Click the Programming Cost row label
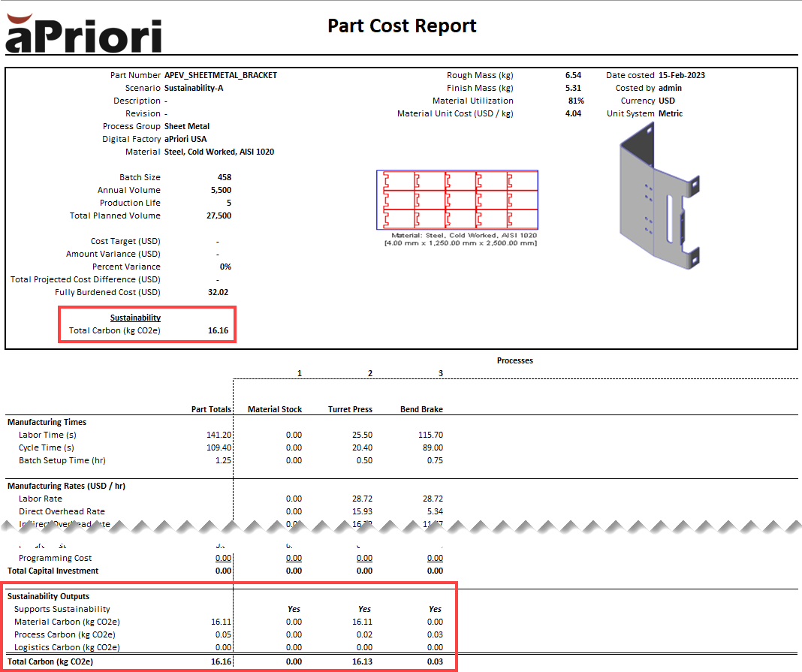This screenshot has height=672, width=802. 56,558
